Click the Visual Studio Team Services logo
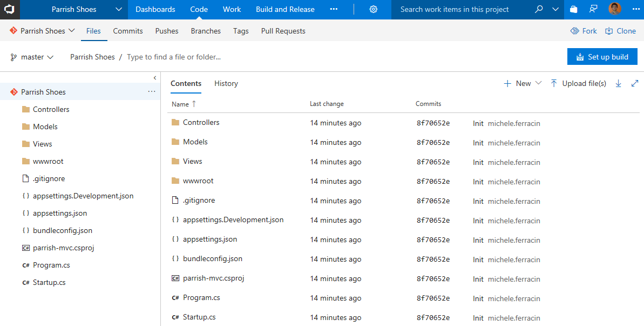644x326 pixels. [x=10, y=9]
